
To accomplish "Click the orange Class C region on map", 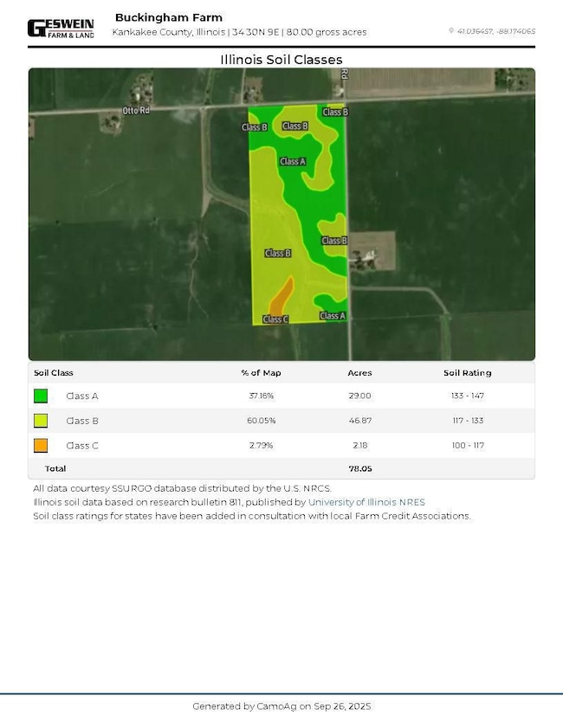I will pos(281,297).
